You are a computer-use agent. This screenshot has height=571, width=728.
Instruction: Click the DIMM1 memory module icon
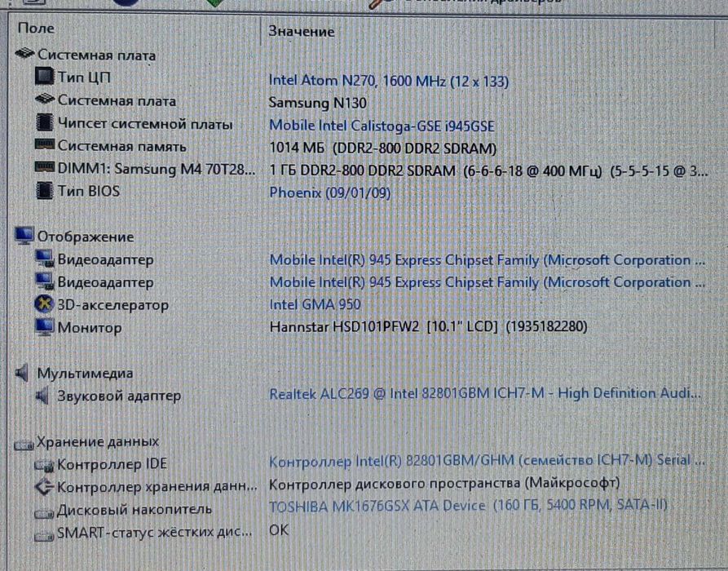pyautogui.click(x=45, y=166)
